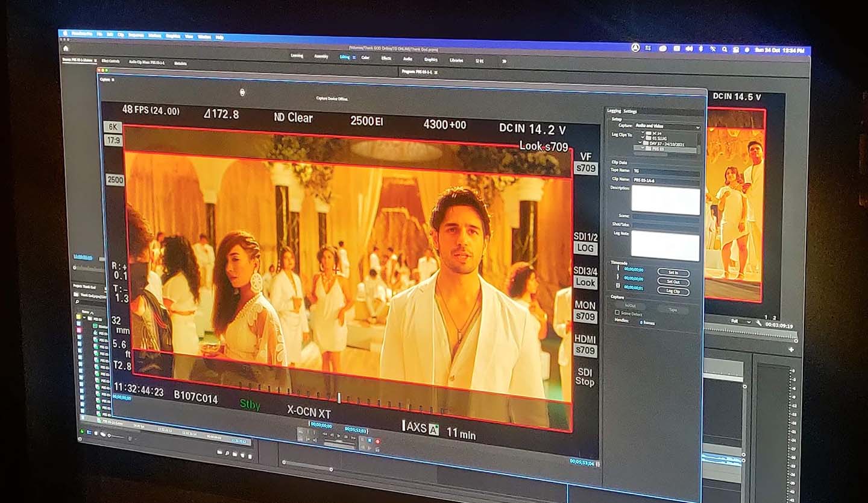Switch to the Color workspace
The image size is (868, 503).
point(365,57)
